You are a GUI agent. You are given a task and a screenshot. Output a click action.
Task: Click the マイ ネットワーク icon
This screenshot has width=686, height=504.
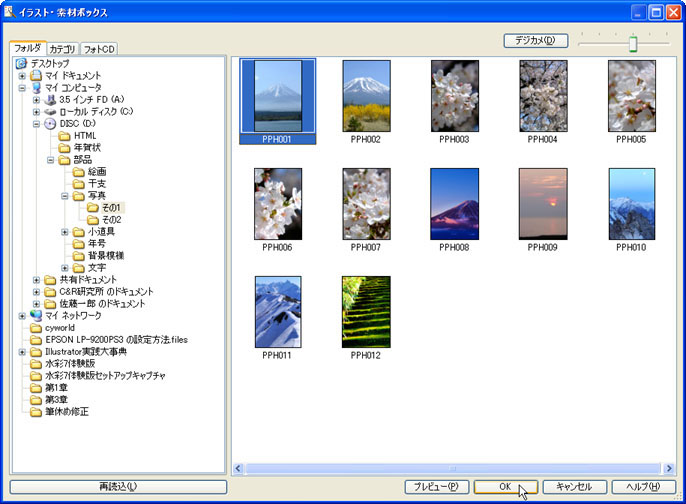(x=36, y=316)
